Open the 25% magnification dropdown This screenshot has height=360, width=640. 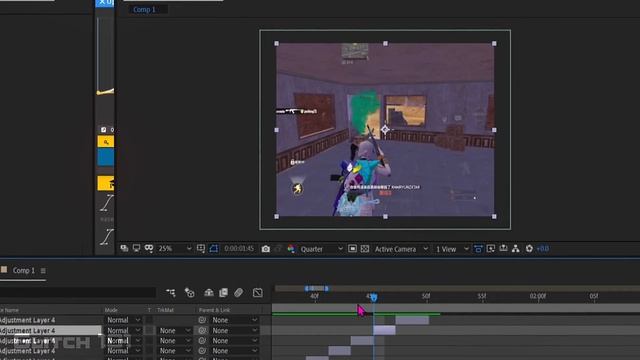(x=175, y=249)
